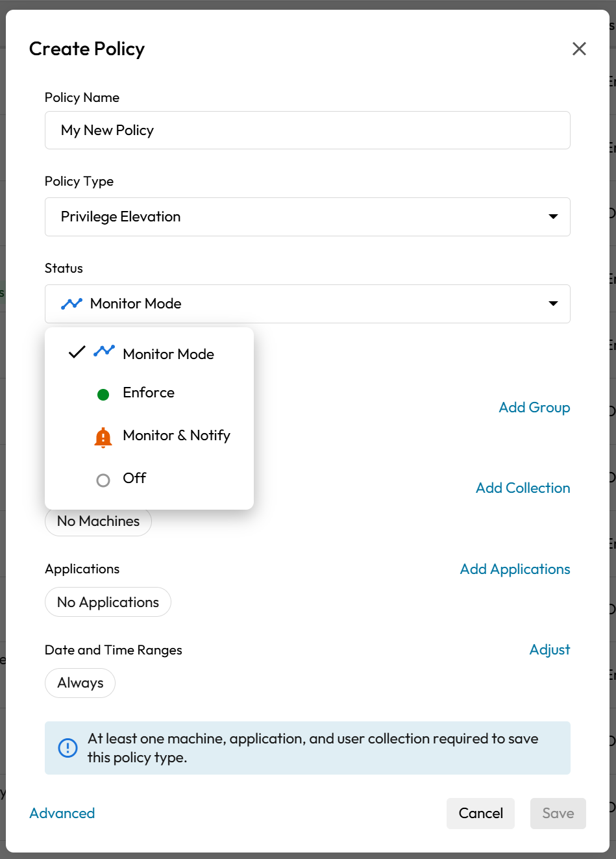This screenshot has height=859, width=616.
Task: Click the empty circle Off icon
Action: [x=103, y=480]
